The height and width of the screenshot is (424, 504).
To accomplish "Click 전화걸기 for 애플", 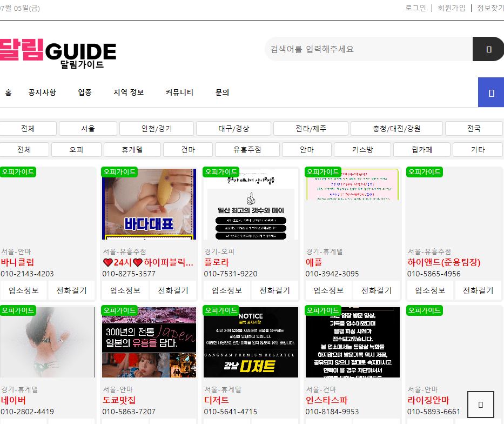I will pos(377,290).
